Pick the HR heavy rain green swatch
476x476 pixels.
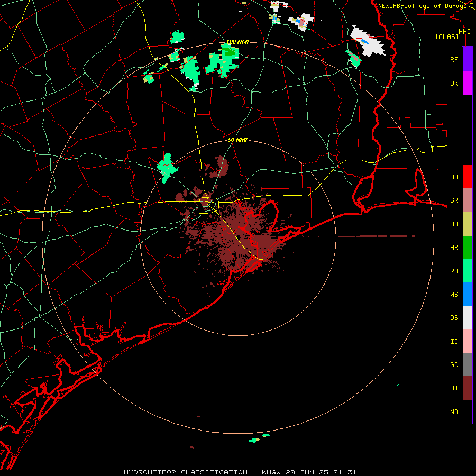click(x=467, y=247)
